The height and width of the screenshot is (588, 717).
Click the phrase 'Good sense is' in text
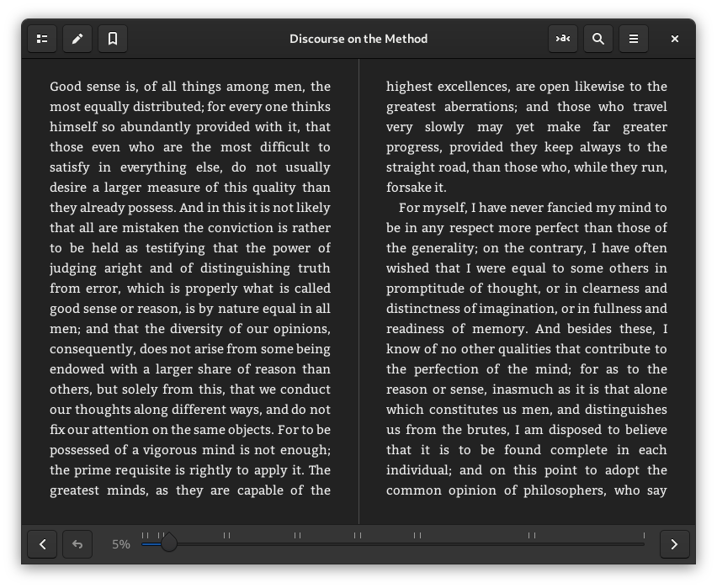click(93, 87)
